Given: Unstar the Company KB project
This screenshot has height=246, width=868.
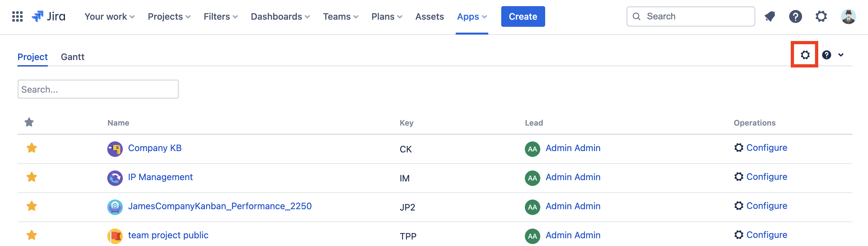Looking at the screenshot, I should click(32, 148).
